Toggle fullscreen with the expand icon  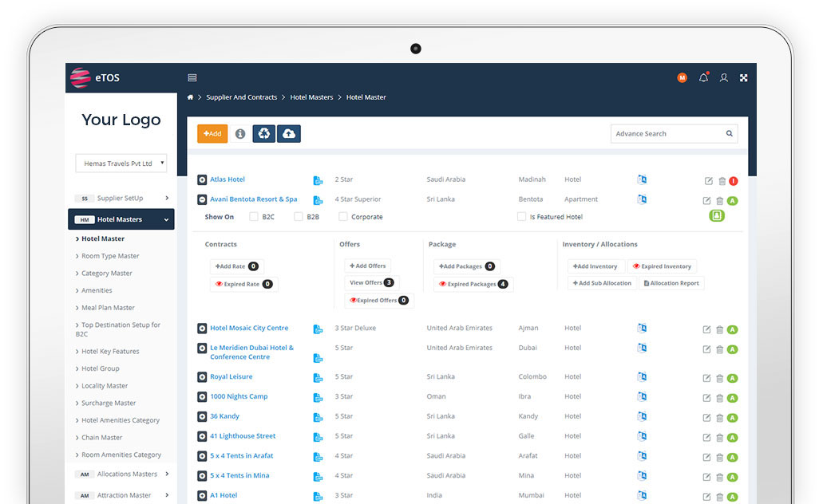click(743, 77)
